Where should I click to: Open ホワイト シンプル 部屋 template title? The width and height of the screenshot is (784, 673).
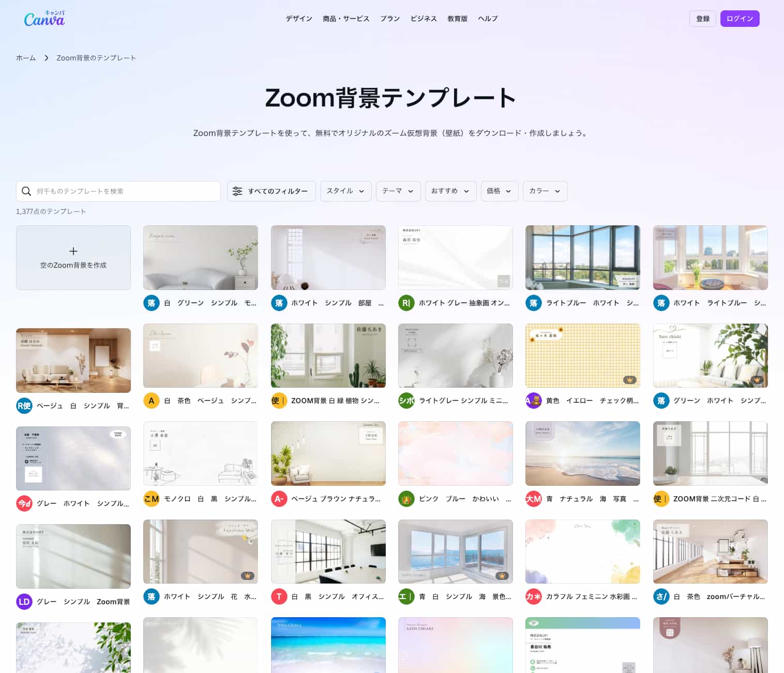(x=338, y=303)
